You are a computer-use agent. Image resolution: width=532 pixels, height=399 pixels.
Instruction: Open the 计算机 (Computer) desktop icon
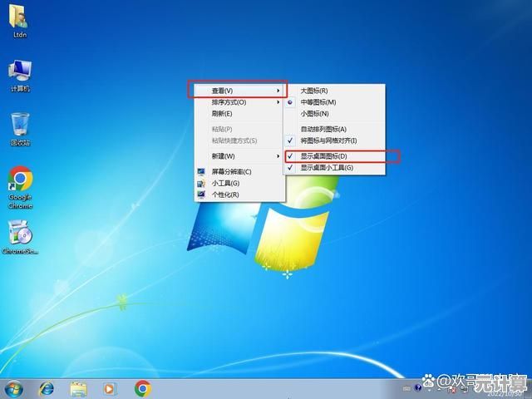pyautogui.click(x=20, y=71)
